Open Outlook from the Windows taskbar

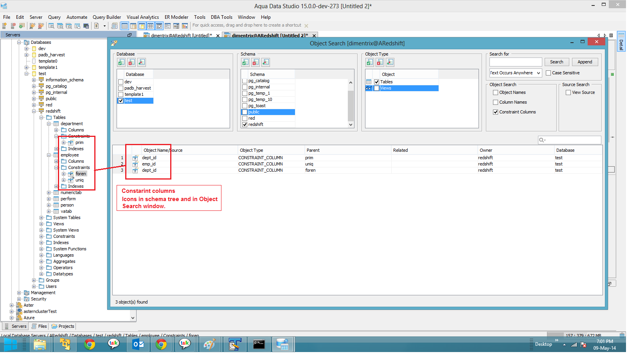click(138, 344)
